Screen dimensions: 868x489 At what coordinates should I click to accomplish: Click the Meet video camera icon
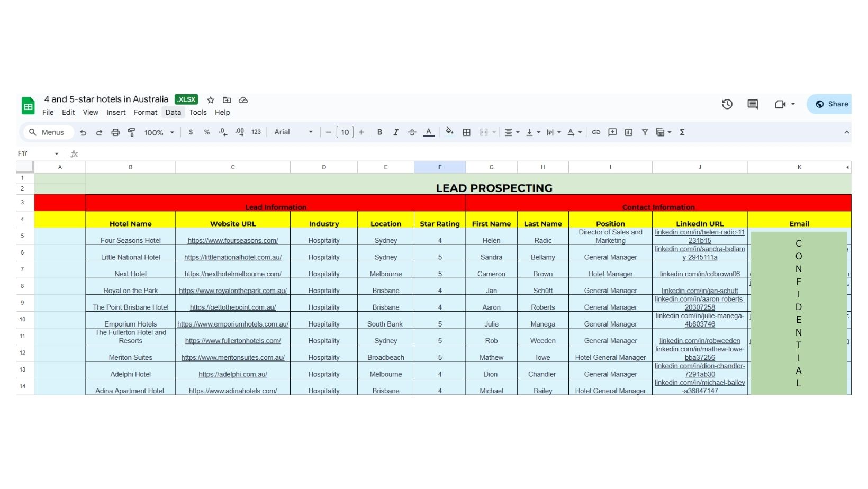click(x=780, y=104)
